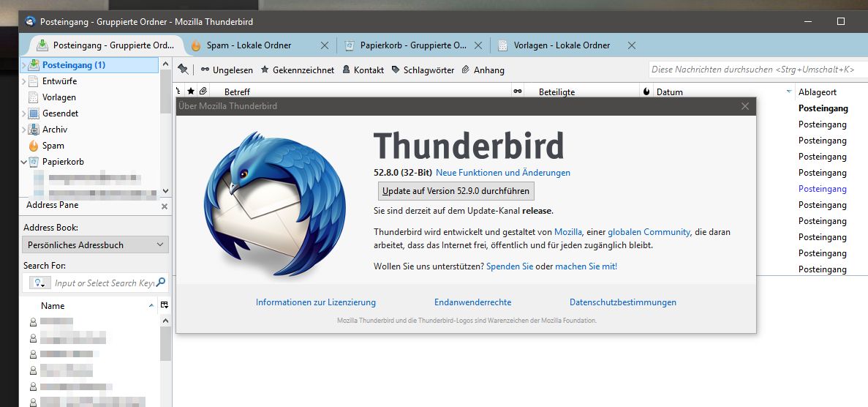This screenshot has width=868, height=407.
Task: Collapse the Papierkorb folder arrow
Action: (24, 162)
